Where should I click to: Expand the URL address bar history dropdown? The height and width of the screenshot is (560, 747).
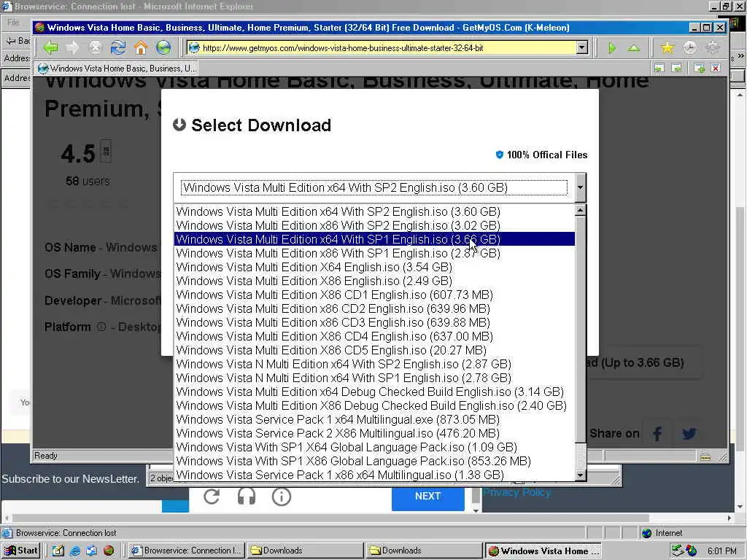tap(581, 47)
